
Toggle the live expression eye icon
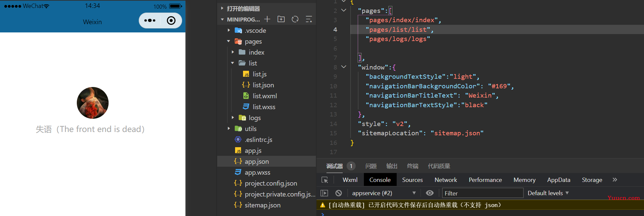pos(430,193)
